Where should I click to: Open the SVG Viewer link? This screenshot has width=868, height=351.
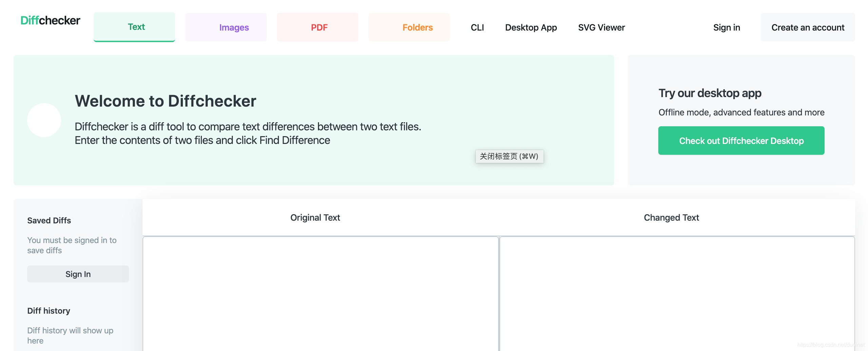[x=601, y=27]
